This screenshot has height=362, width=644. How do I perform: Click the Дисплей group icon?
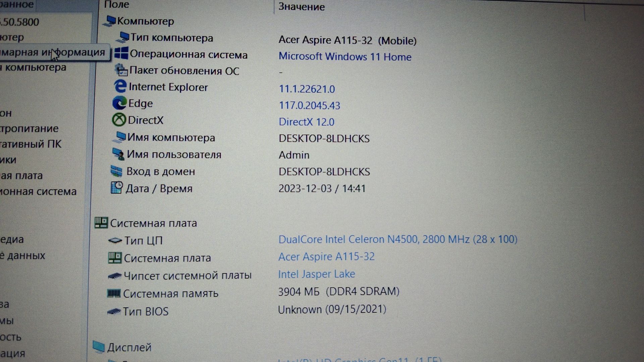tap(98, 347)
